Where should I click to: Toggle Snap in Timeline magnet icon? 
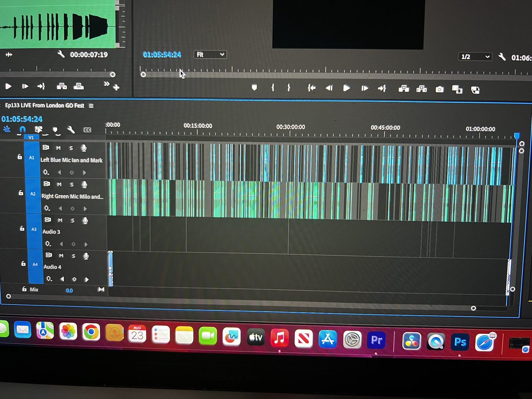[23, 129]
